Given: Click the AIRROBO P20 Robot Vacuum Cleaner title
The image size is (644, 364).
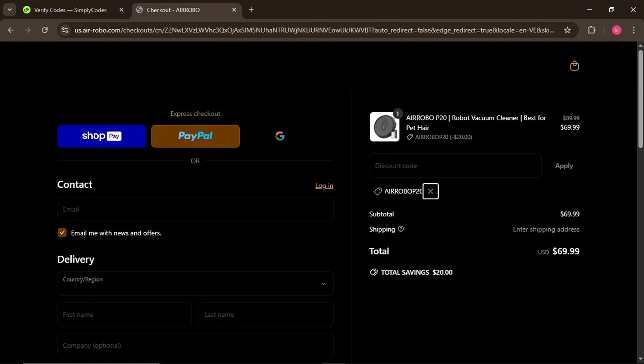Looking at the screenshot, I should [476, 122].
